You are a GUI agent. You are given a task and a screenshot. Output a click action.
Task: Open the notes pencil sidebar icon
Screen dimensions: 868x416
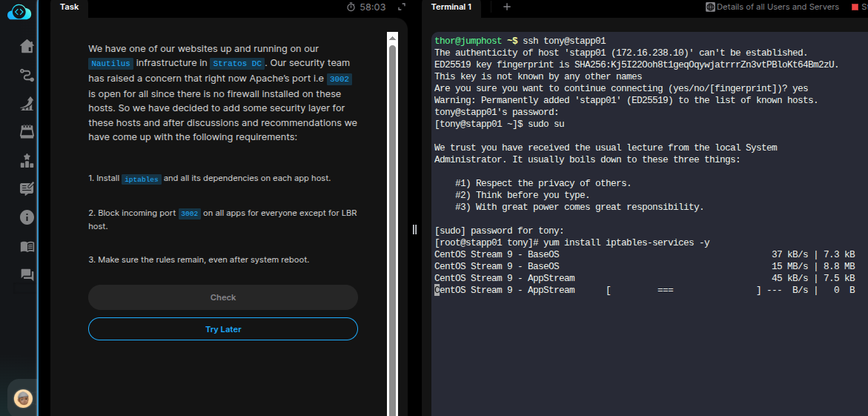click(x=27, y=188)
